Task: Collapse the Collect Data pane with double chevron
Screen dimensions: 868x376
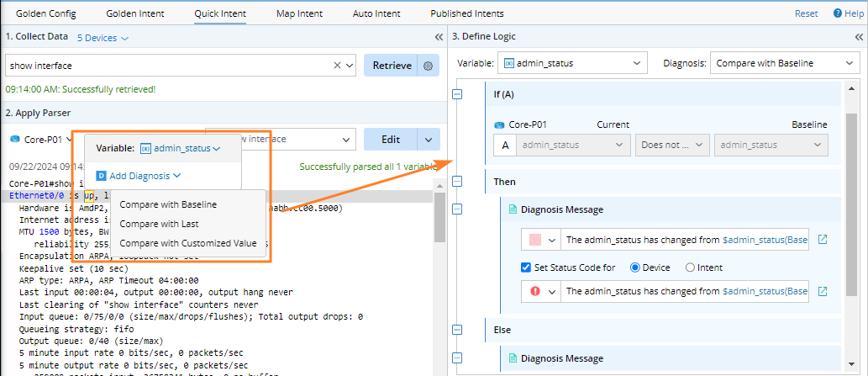Action: tap(439, 37)
